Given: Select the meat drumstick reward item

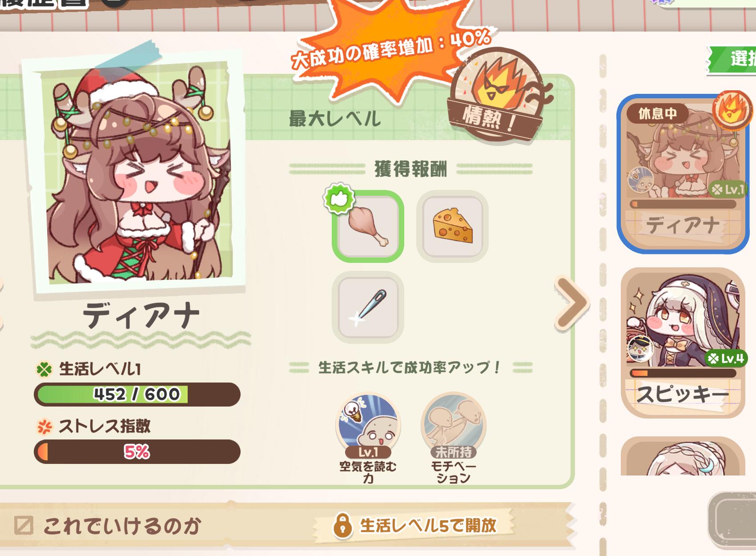Looking at the screenshot, I should 368,226.
